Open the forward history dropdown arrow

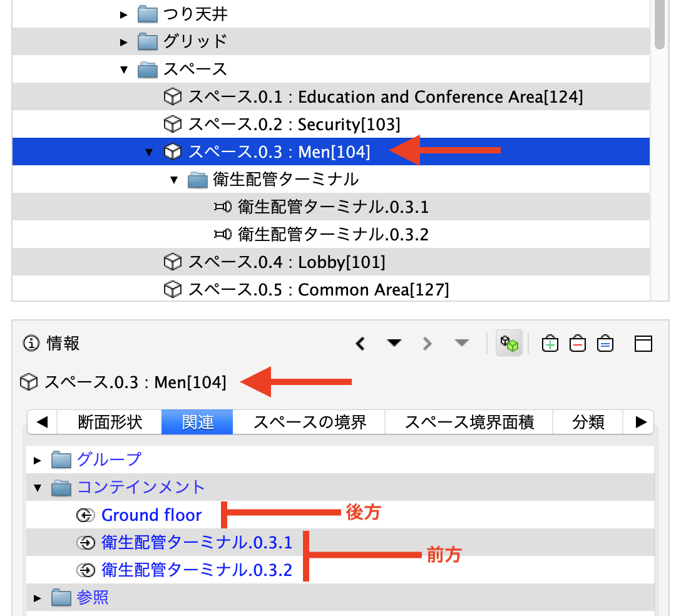(461, 343)
